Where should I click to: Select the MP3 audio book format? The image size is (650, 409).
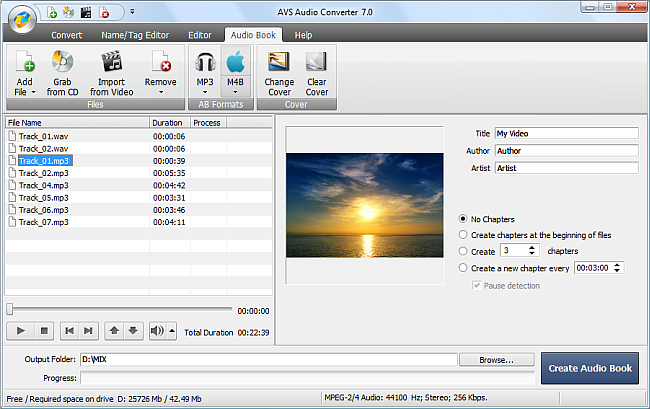tap(205, 68)
